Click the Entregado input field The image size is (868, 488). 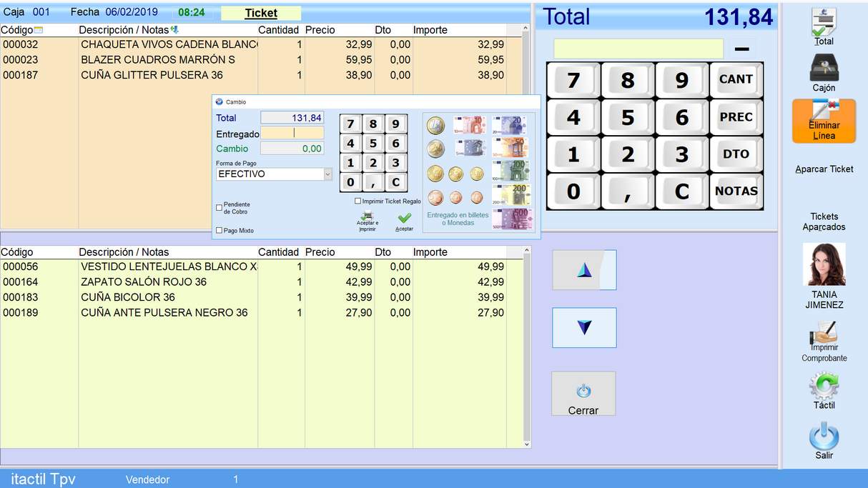click(292, 133)
